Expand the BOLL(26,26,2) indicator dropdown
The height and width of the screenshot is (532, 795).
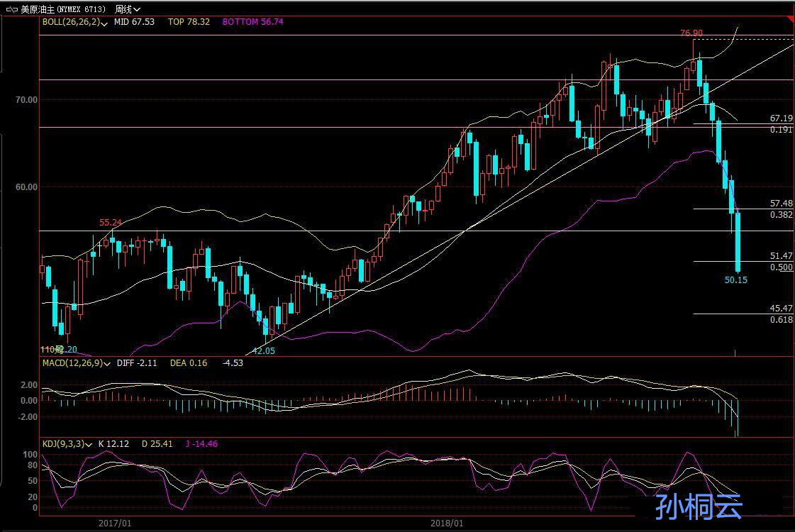click(x=75, y=22)
